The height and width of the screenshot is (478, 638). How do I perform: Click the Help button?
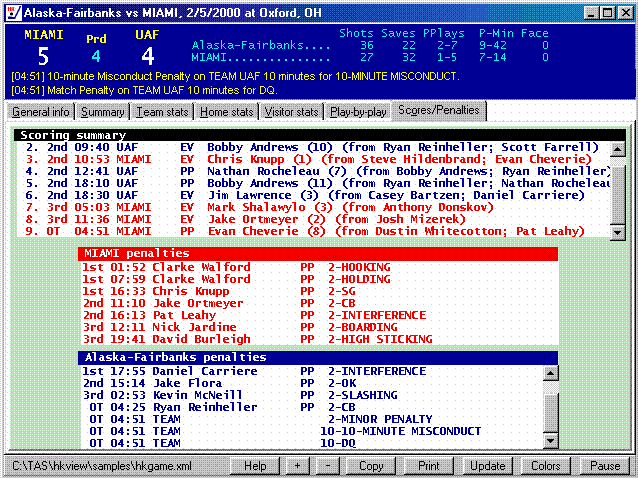tap(255, 466)
